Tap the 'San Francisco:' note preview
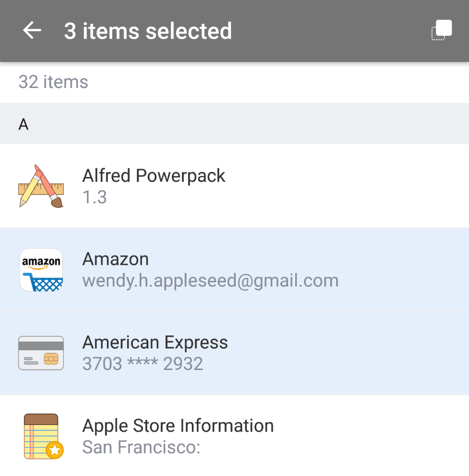469x476 pixels. (x=141, y=447)
